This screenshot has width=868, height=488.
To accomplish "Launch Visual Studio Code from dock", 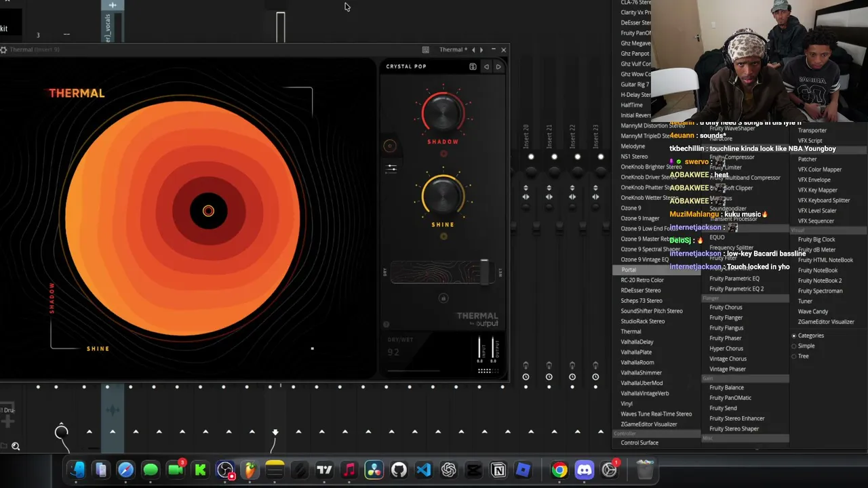I will (x=424, y=470).
